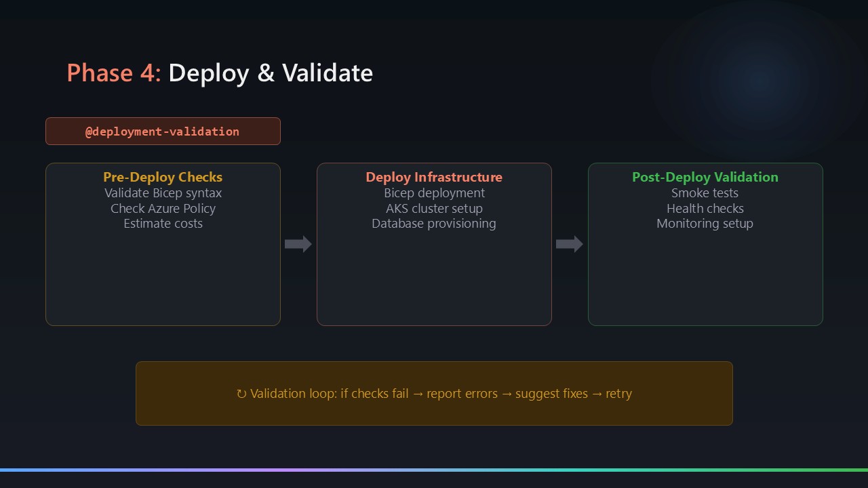
Task: Select the slide title "Phase 4: Deploy & Validate"
Action: coord(220,73)
